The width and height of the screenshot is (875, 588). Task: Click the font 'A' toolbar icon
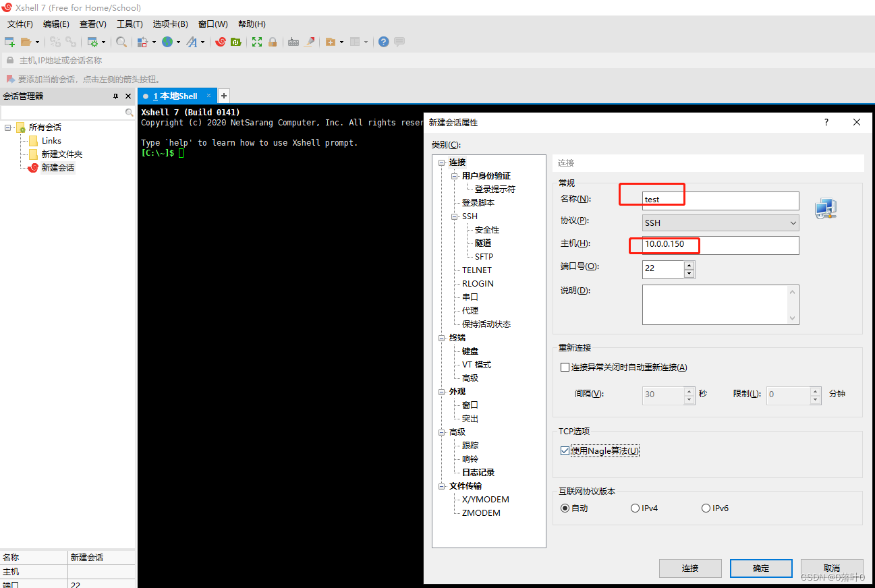click(x=192, y=42)
